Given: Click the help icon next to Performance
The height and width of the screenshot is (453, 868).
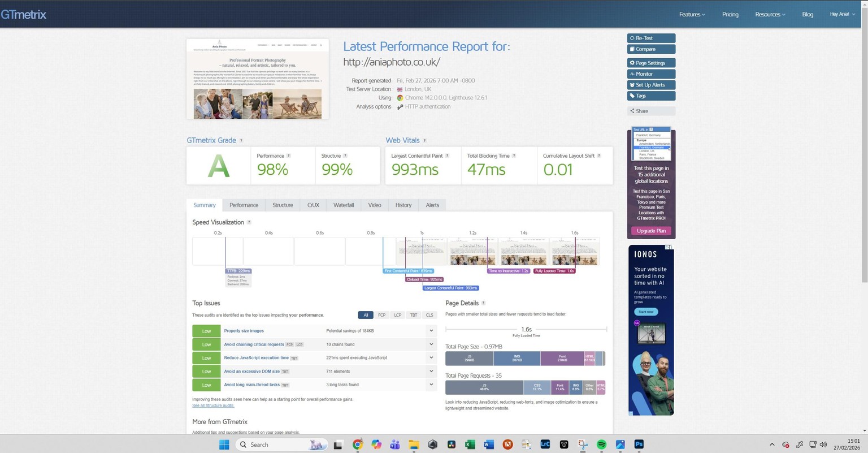Looking at the screenshot, I should (289, 156).
